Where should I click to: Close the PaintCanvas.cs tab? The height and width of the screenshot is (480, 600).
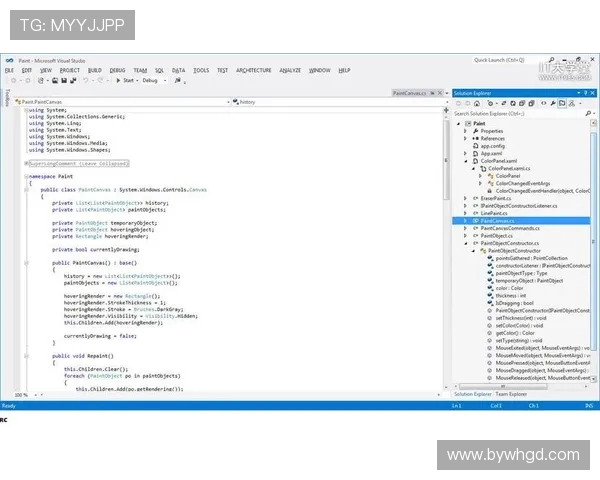click(440, 93)
